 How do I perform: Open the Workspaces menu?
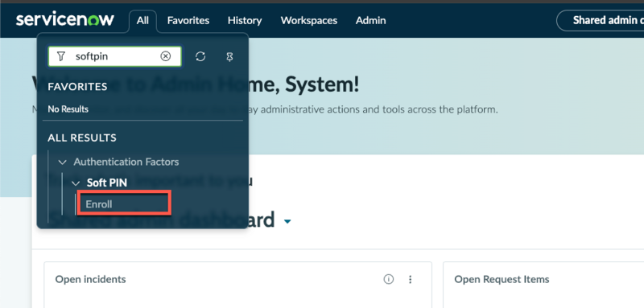[309, 20]
